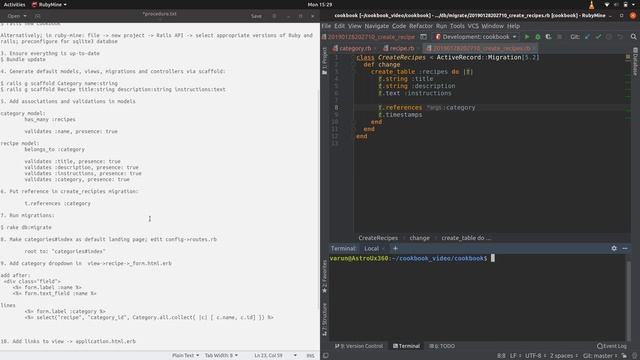Click 8:8 caret position in status bar
Image resolution: width=640 pixels, height=360 pixels.
point(501,356)
